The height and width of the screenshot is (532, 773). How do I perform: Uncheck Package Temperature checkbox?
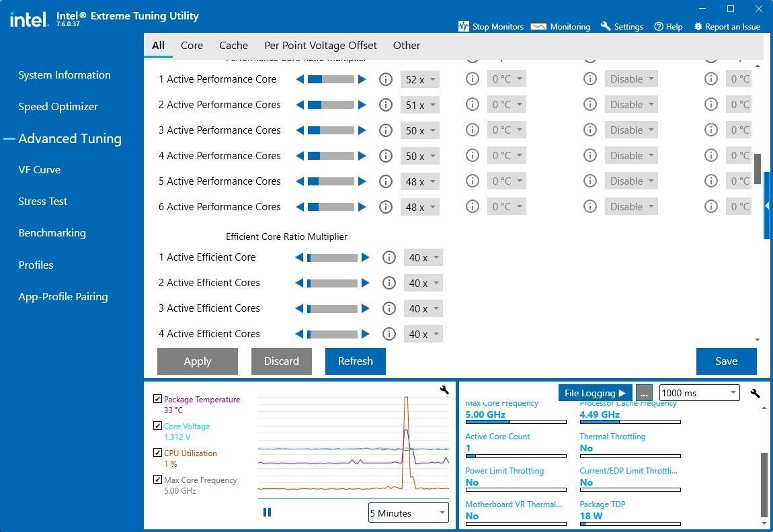pyautogui.click(x=157, y=399)
